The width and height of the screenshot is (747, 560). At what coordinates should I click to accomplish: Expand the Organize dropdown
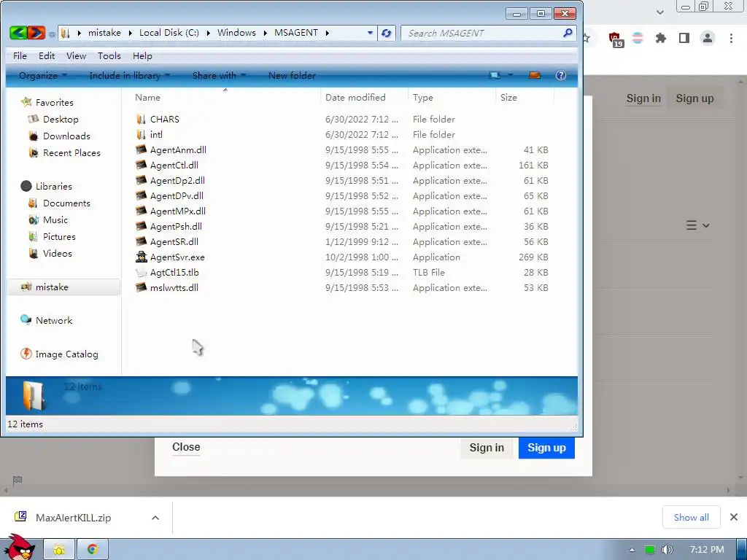[42, 75]
